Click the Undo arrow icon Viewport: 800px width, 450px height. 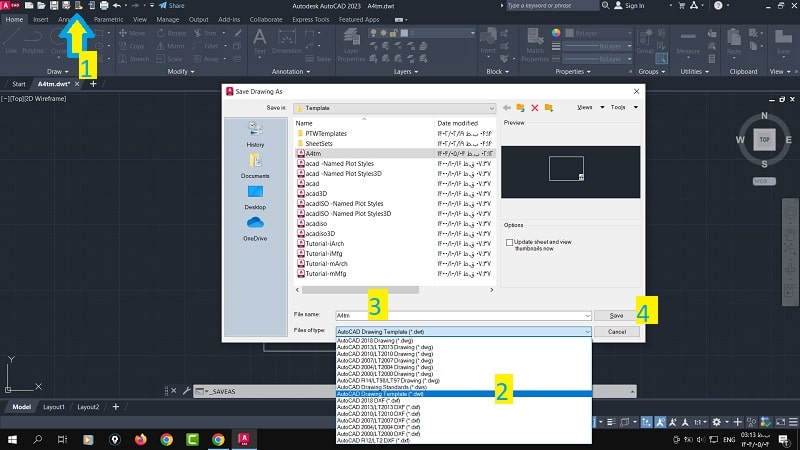pos(117,6)
